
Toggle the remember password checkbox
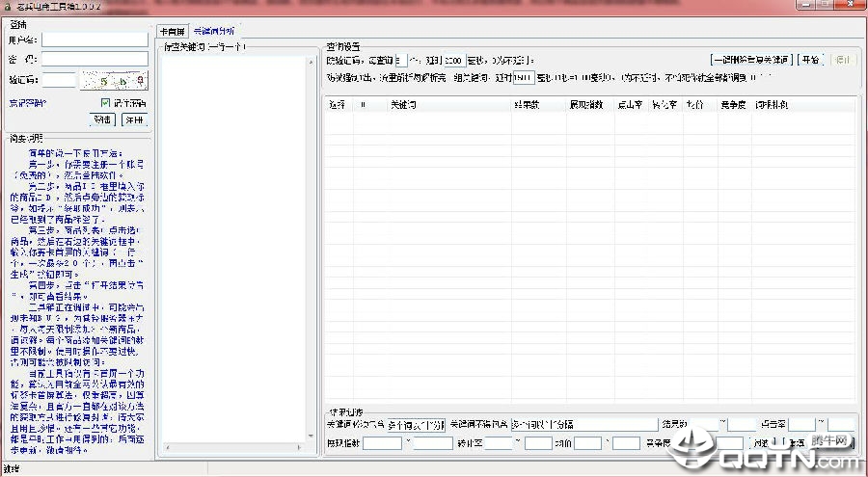[x=106, y=103]
